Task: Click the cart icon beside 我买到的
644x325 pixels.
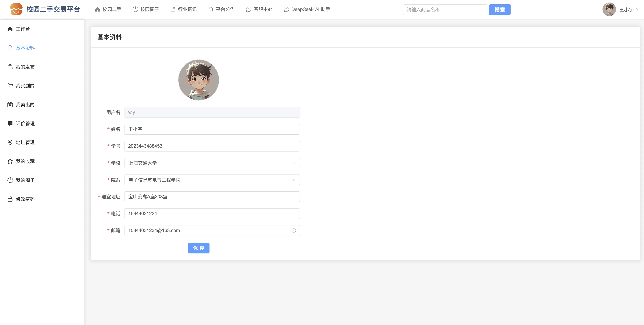Action: tap(10, 86)
